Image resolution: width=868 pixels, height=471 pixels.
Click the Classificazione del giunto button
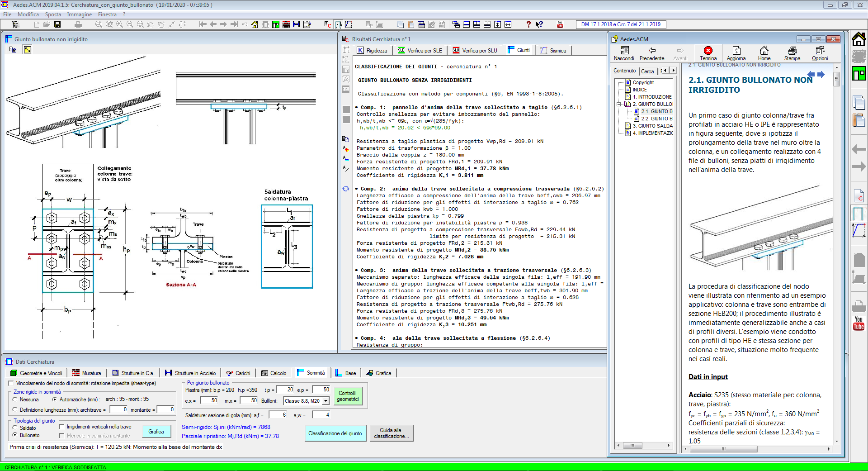pyautogui.click(x=335, y=433)
